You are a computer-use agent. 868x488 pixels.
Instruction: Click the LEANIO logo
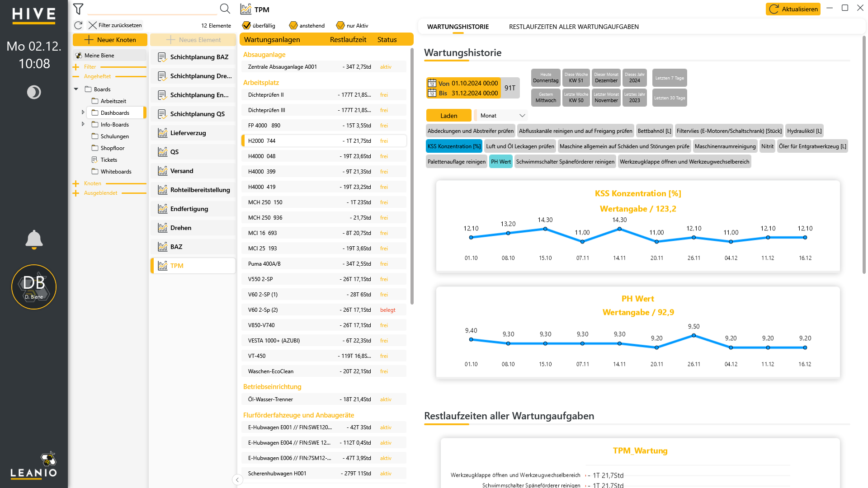click(34, 465)
